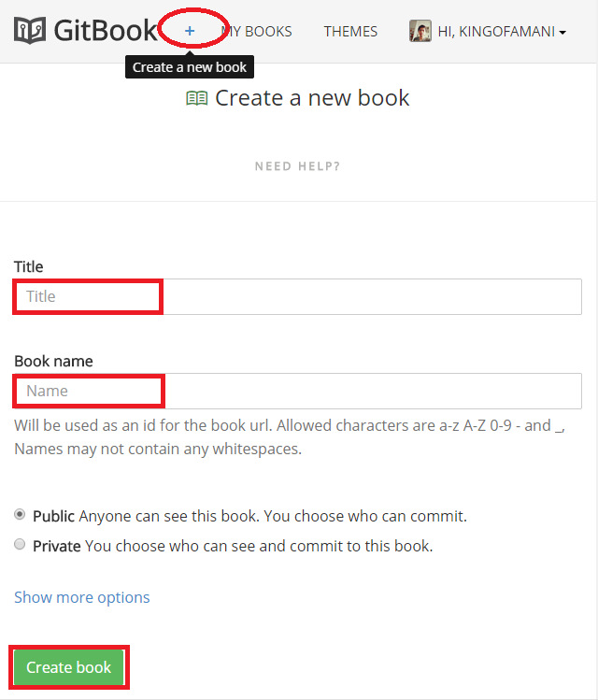The image size is (598, 700).
Task: Focus the Title input field
Action: (x=297, y=296)
